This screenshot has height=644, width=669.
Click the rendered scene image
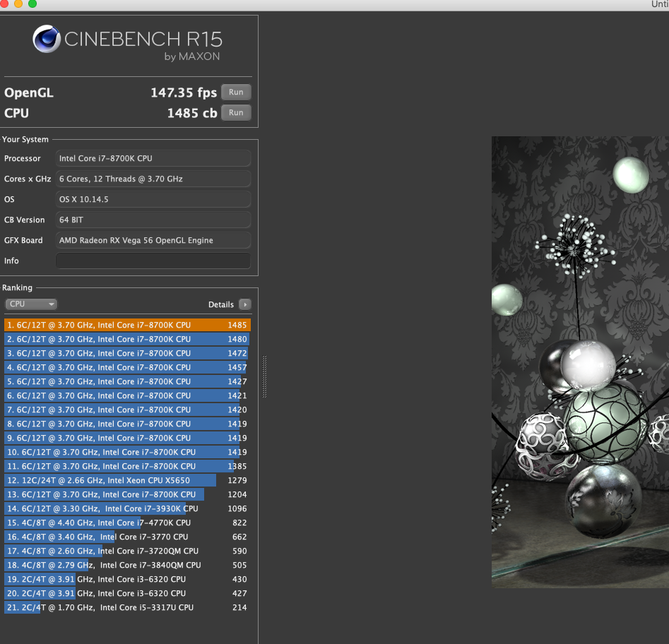click(580, 362)
